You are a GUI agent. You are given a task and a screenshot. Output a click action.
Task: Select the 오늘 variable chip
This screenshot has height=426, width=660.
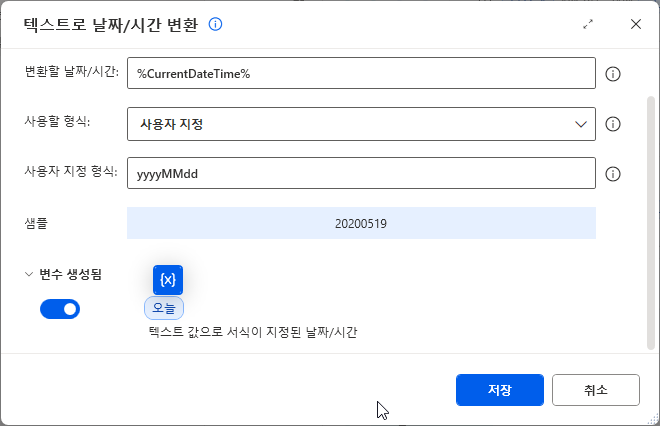(164, 308)
